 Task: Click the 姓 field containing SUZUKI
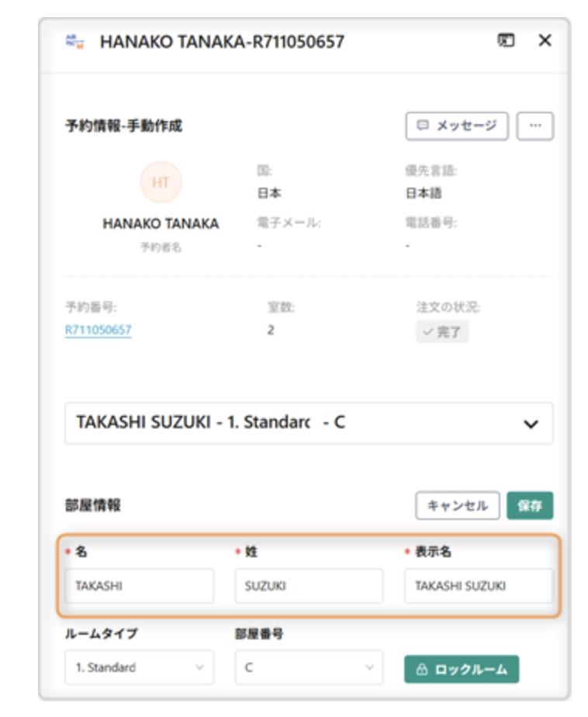click(309, 586)
